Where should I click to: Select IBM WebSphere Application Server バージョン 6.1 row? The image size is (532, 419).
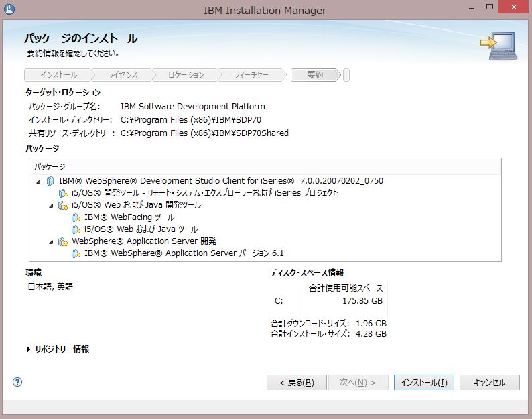pos(184,253)
